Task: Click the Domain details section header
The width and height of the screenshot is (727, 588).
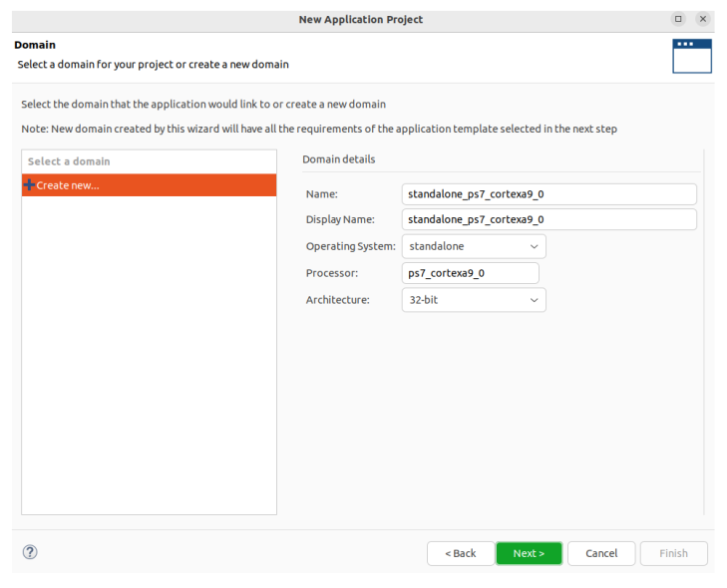Action: point(339,159)
